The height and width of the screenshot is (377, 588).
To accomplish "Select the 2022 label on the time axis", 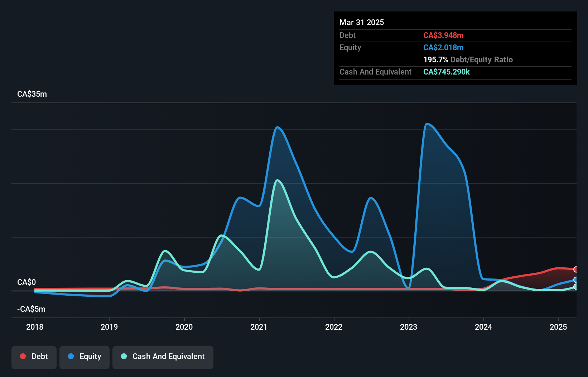I will pyautogui.click(x=334, y=327).
